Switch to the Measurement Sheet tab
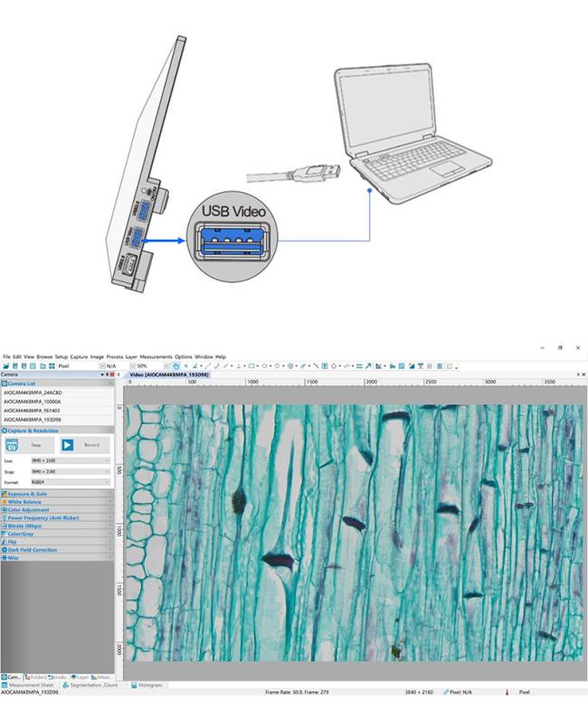This screenshot has width=588, height=711. click(x=30, y=685)
